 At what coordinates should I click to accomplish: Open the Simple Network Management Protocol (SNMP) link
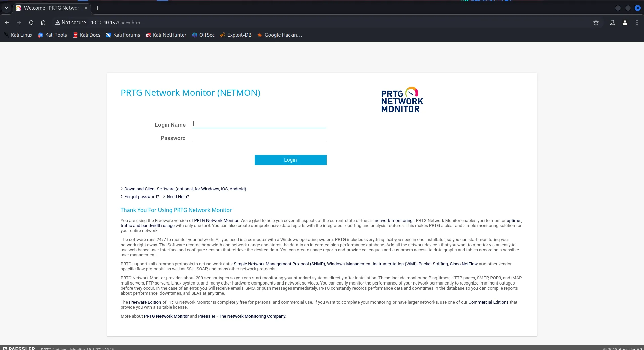click(x=279, y=264)
